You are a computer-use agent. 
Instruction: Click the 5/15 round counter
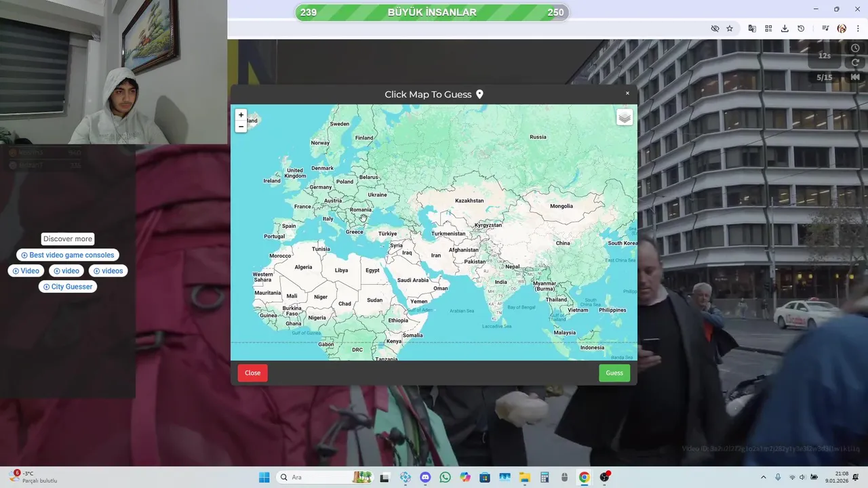tap(824, 77)
